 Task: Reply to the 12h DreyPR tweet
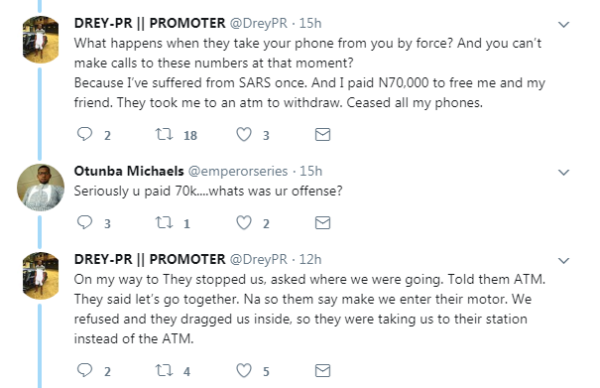tap(85, 370)
